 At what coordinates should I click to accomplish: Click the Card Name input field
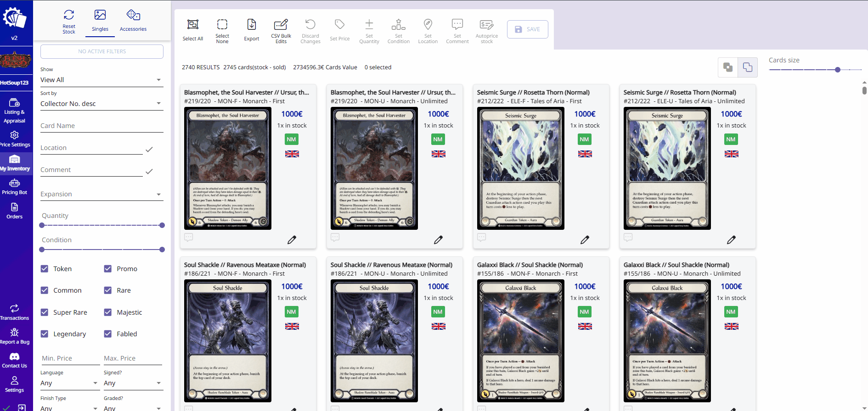point(101,126)
